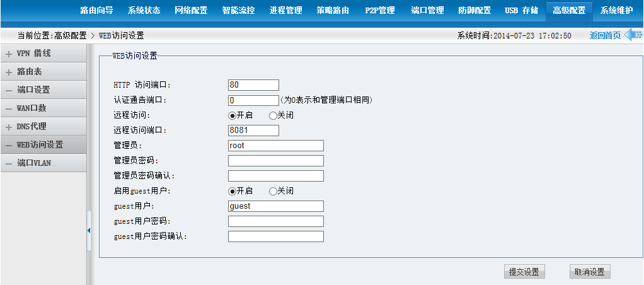Click the 管理员密码 password field
The image size is (644, 285).
tap(275, 161)
